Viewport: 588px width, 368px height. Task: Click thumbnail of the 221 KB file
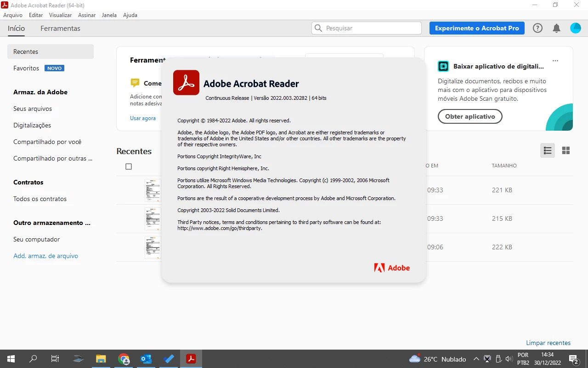pyautogui.click(x=153, y=190)
